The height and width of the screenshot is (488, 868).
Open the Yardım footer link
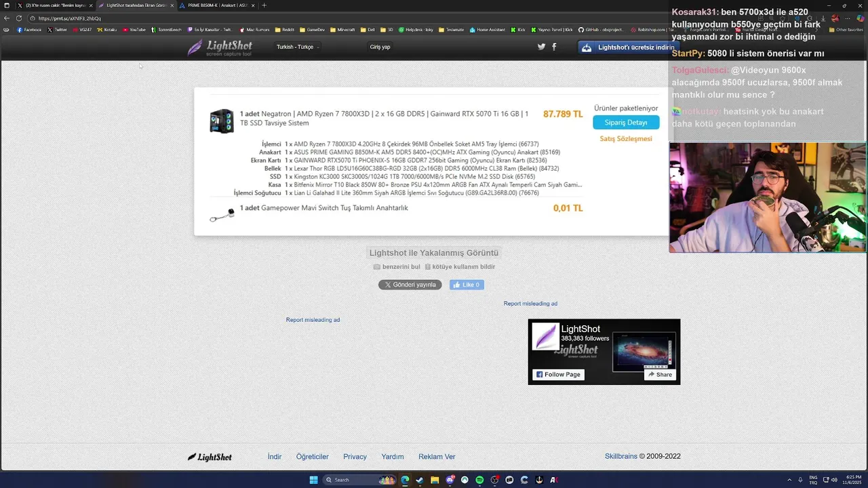coord(393,457)
